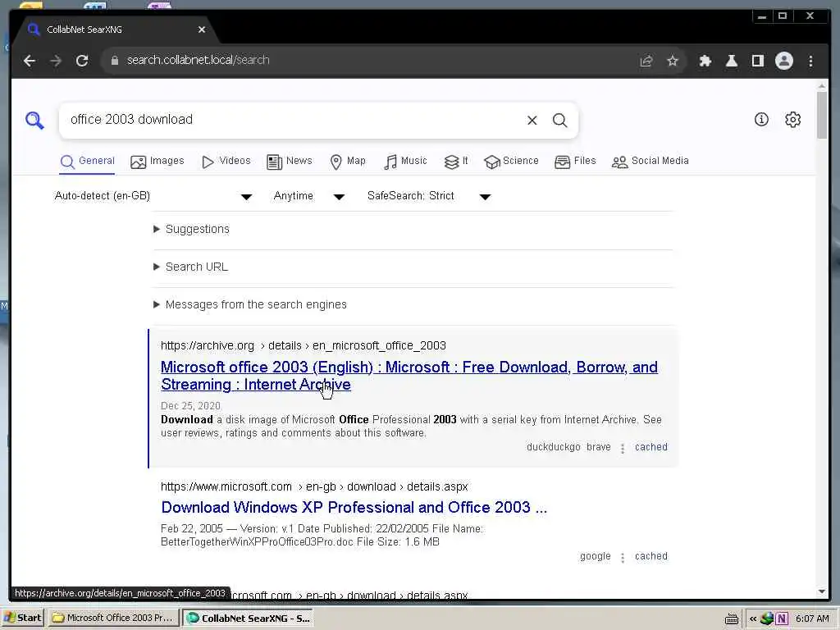
Task: Open the Chrome profile avatar
Action: 783,61
